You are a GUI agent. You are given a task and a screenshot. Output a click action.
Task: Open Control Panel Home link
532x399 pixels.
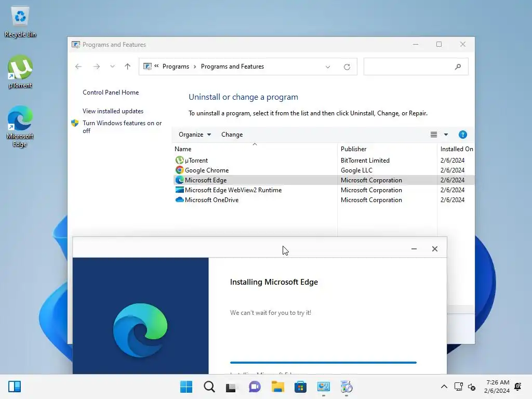[x=111, y=92]
